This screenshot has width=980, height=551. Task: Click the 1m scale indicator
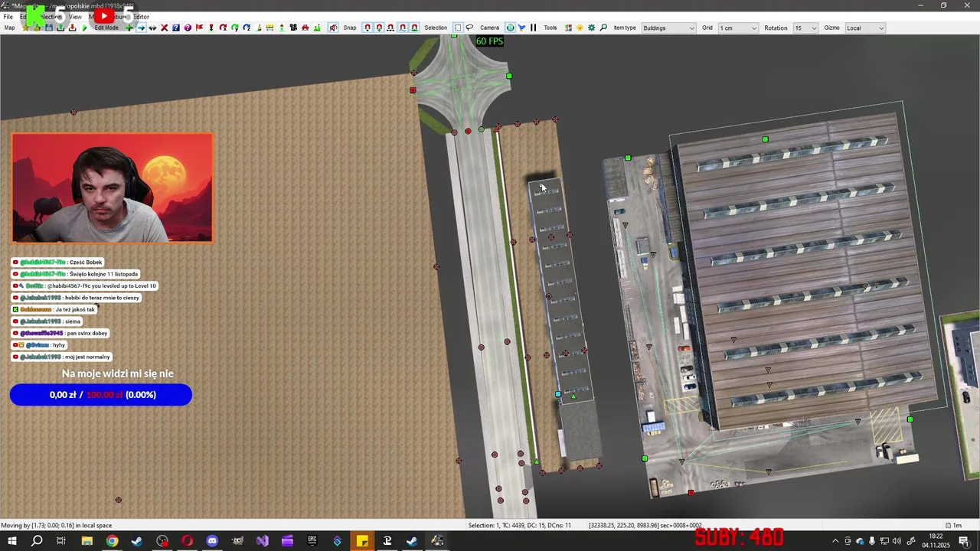coord(954,525)
